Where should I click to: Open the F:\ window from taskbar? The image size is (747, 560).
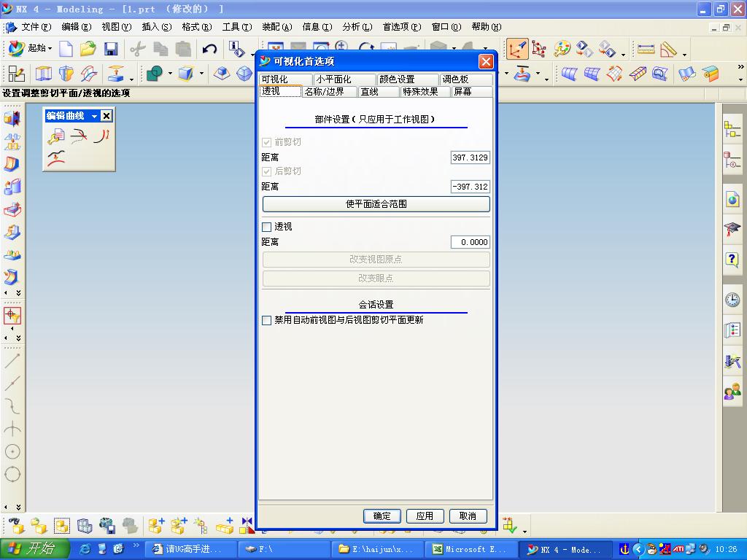[284, 550]
